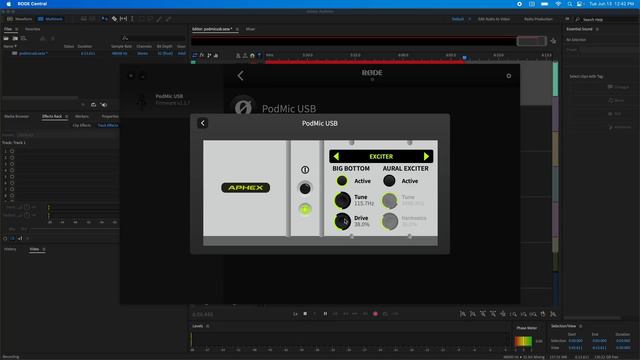The width and height of the screenshot is (640, 360).
Task: Click the Big Bottom Tune knob
Action: 342,200
